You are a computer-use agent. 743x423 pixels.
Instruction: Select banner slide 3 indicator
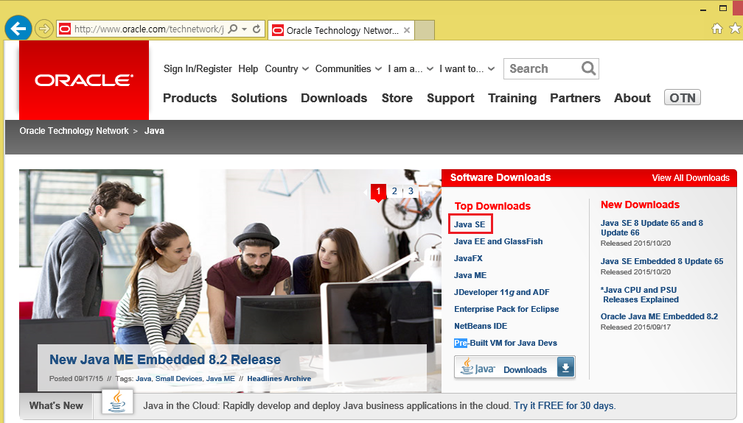411,191
